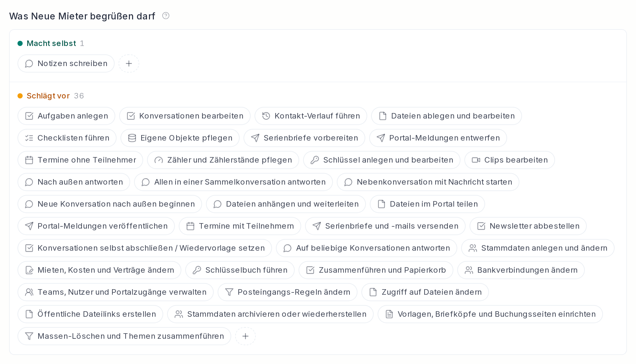Image resolution: width=636 pixels, height=364 pixels.
Task: Select Termine mit Teilnehmern chip
Action: pos(240,226)
